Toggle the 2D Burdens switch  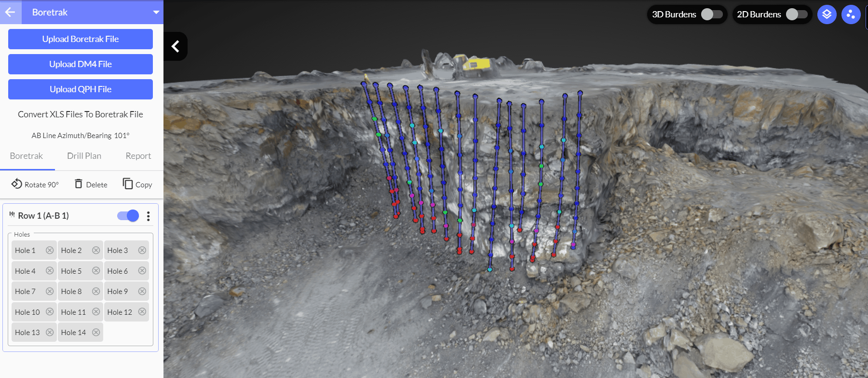click(x=797, y=14)
